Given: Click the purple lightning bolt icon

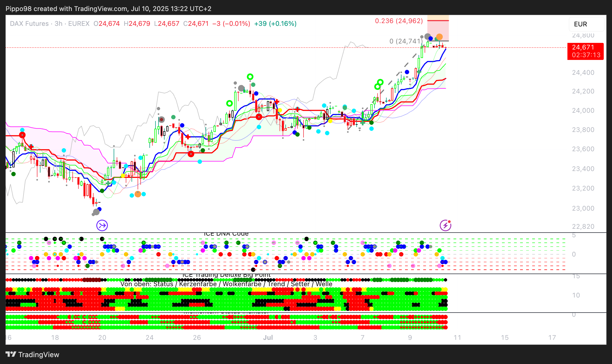Looking at the screenshot, I should [x=445, y=225].
